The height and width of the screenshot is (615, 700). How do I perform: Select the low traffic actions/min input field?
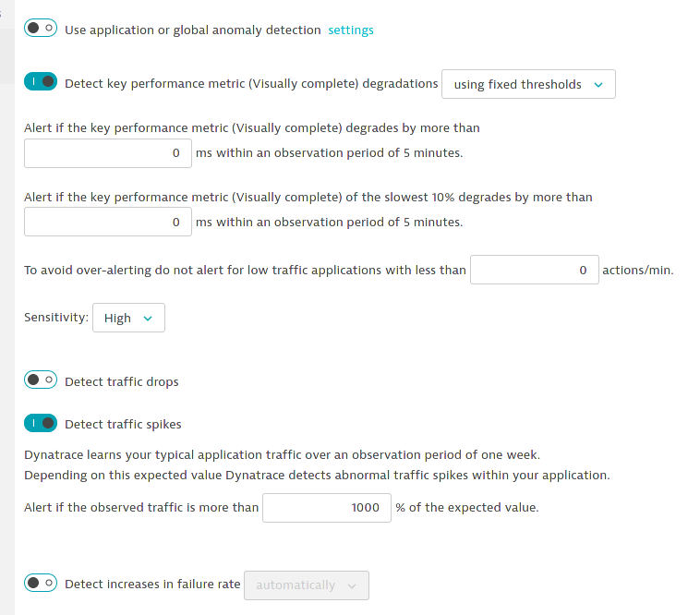click(x=534, y=271)
